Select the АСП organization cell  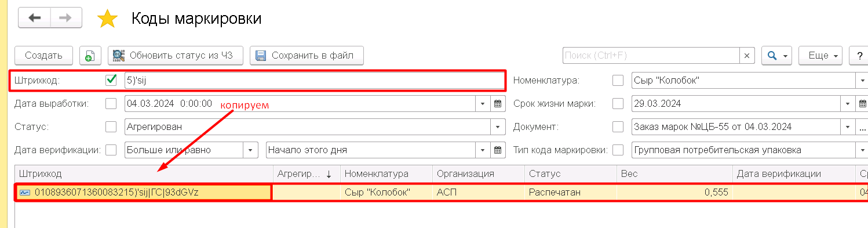478,193
